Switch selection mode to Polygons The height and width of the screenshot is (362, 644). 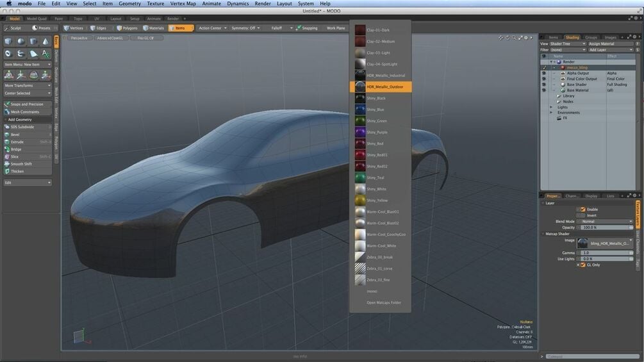click(128, 28)
